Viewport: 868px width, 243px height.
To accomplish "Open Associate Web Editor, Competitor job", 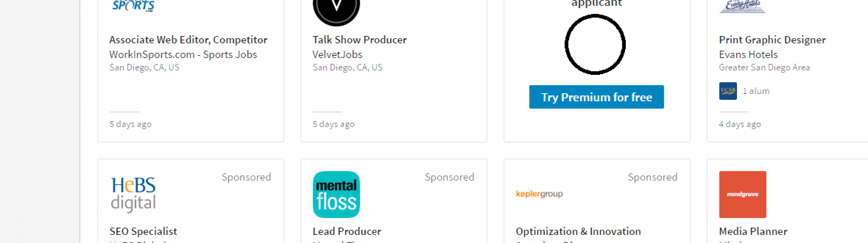I will (x=188, y=40).
